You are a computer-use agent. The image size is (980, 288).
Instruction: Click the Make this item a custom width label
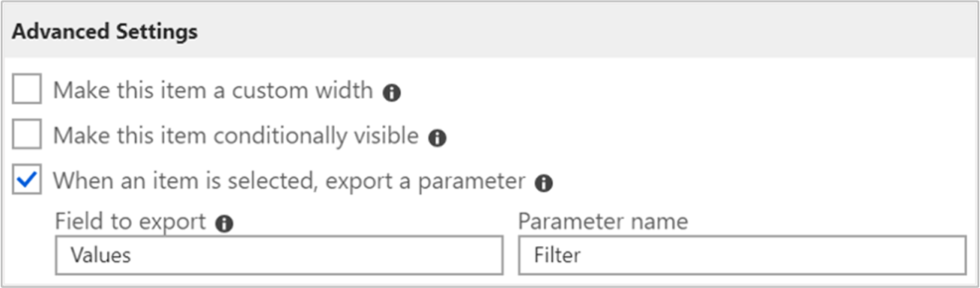tap(213, 91)
